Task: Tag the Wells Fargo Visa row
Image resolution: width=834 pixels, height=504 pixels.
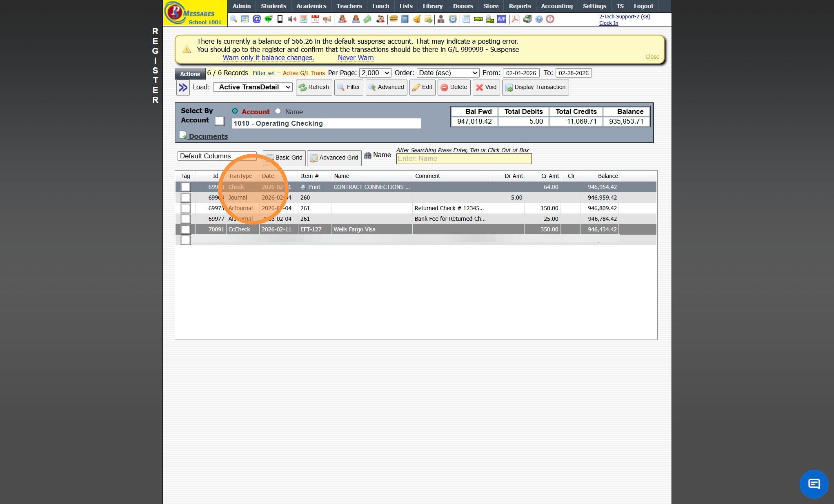Action: (186, 229)
